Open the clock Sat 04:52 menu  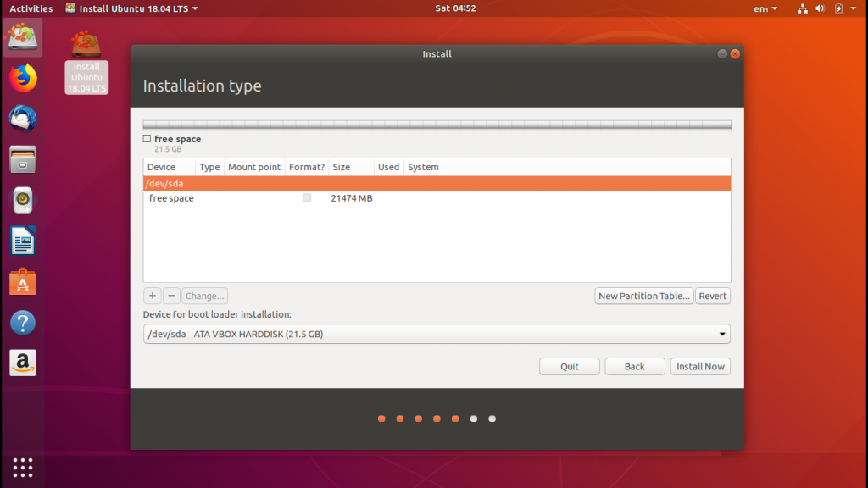(455, 8)
